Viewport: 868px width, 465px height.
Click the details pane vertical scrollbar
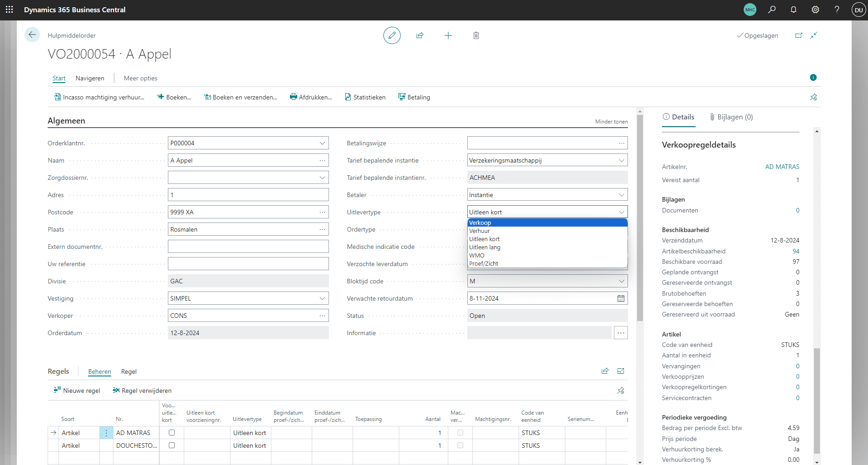tap(817, 401)
